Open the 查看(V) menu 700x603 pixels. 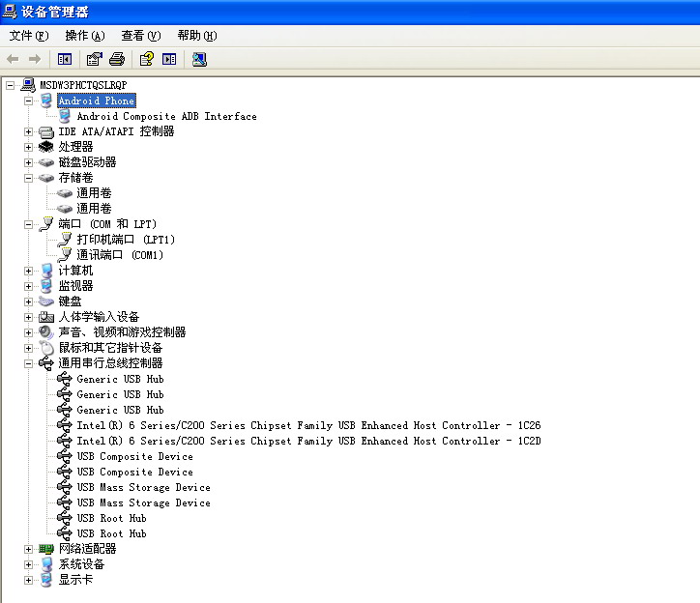point(141,35)
